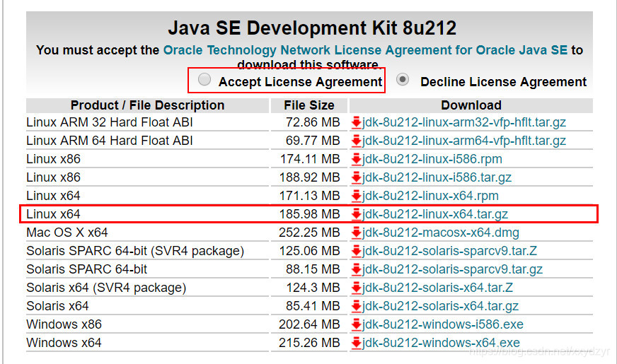Click the download arrow icon for windows-i586.exe

[x=357, y=324]
